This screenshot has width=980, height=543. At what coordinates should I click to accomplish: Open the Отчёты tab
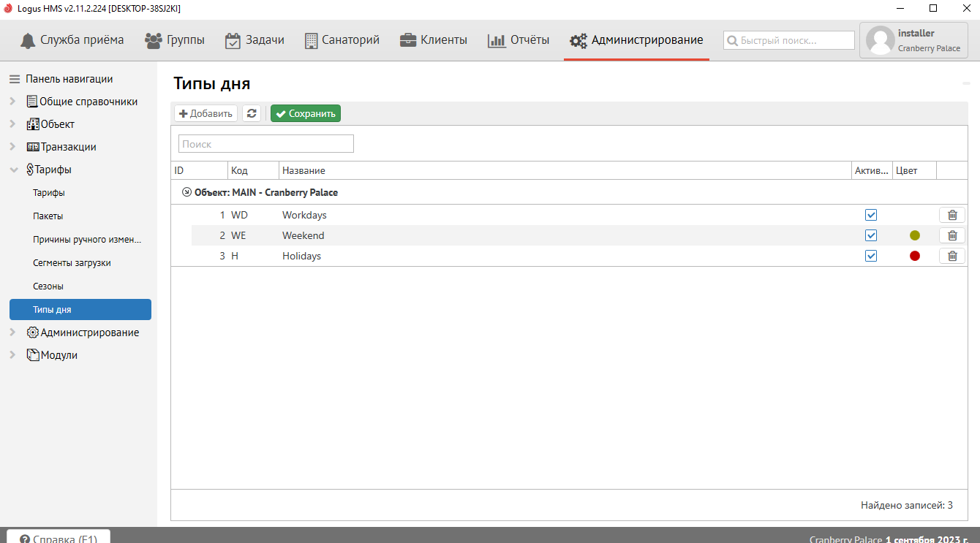point(519,40)
